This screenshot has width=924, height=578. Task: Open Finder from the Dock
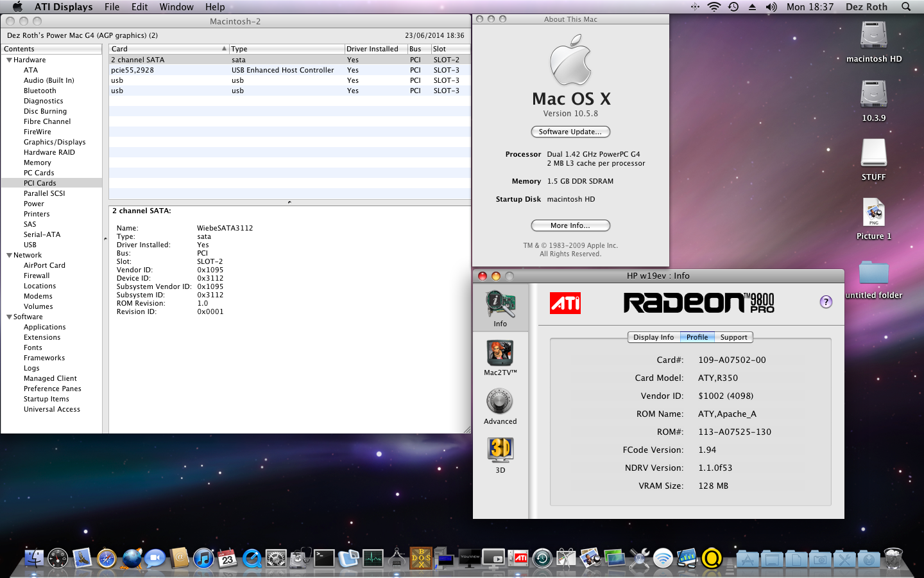coord(34,558)
